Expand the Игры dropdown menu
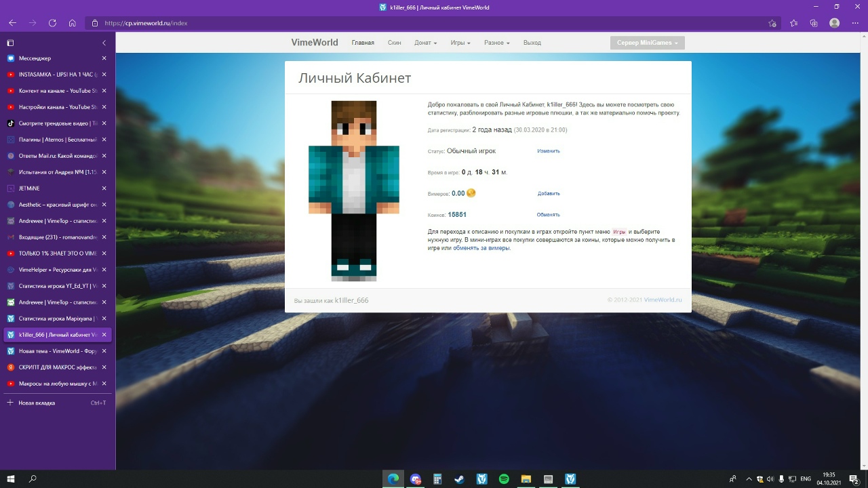 (460, 43)
